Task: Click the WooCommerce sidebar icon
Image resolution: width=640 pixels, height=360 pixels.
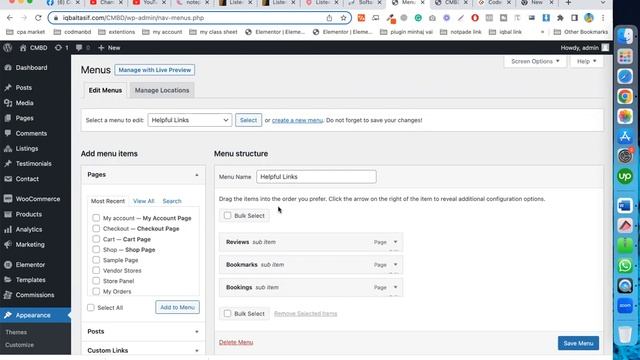Action: 8,199
